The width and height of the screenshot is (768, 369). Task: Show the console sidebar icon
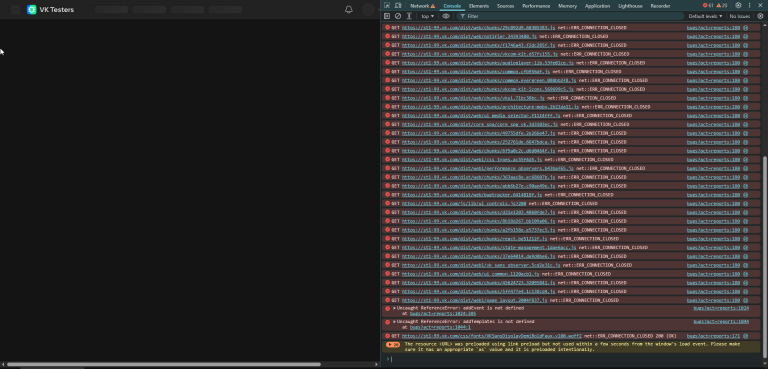pos(387,16)
